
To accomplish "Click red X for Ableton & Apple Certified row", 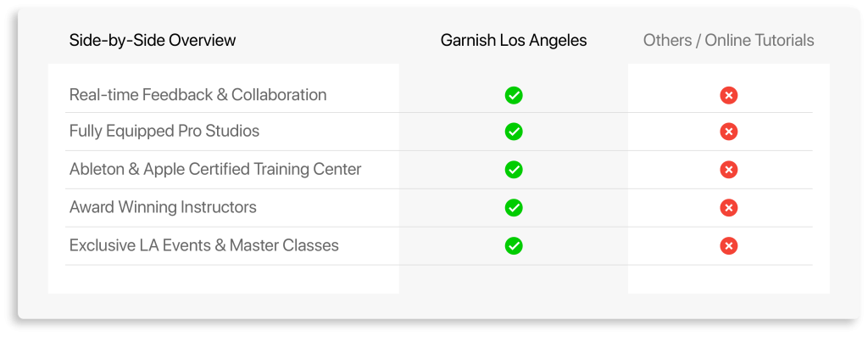I will (728, 170).
